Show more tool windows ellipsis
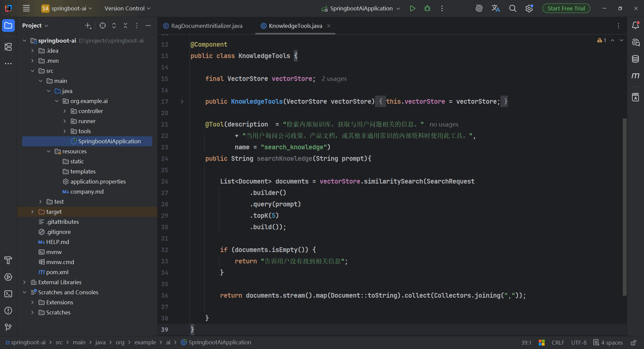 tap(8, 63)
